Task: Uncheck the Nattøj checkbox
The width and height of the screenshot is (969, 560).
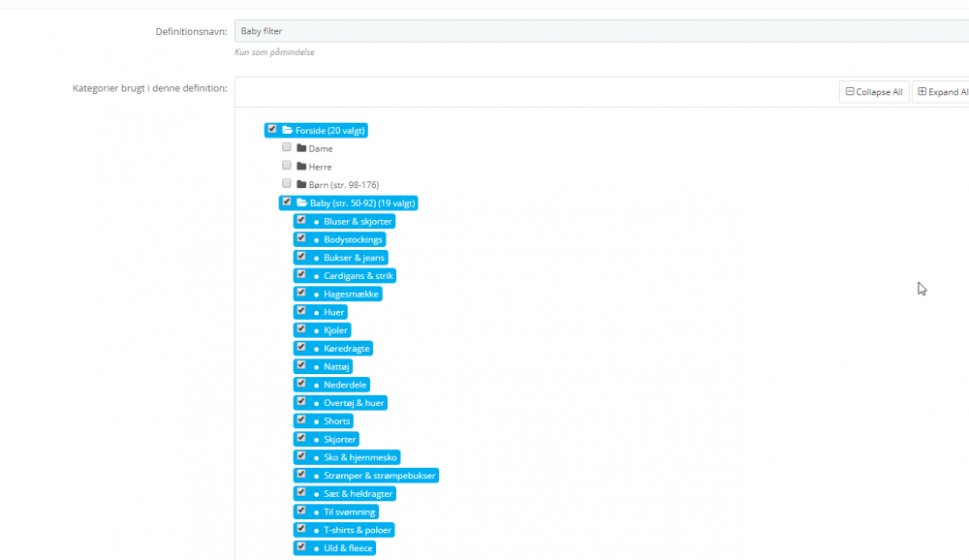Action: (x=301, y=365)
